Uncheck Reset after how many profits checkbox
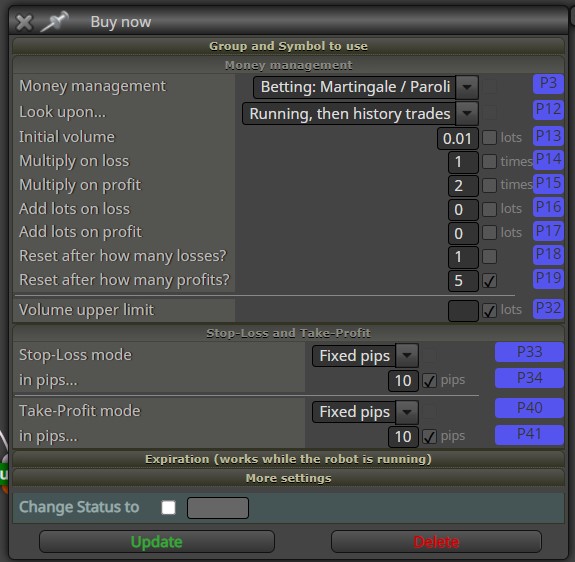The height and width of the screenshot is (562, 575). click(x=490, y=281)
